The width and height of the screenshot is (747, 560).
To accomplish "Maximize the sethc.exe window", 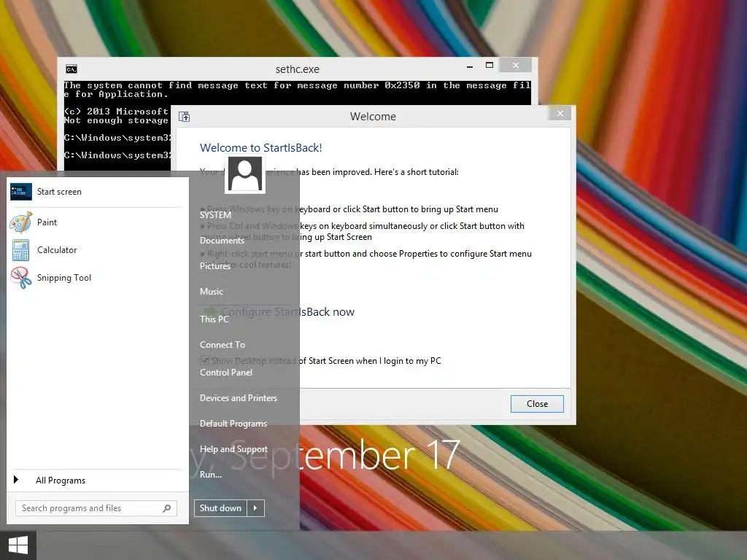I will click(489, 65).
